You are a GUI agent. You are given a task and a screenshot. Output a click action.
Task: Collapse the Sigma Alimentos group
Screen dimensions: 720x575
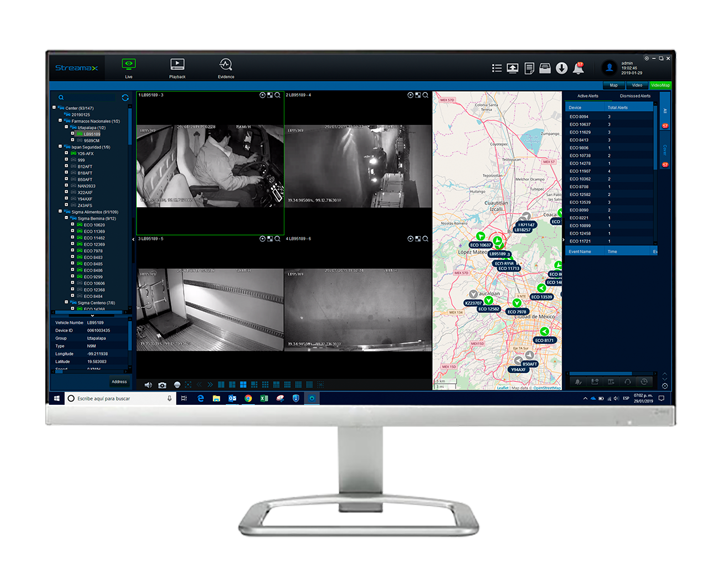(60, 212)
